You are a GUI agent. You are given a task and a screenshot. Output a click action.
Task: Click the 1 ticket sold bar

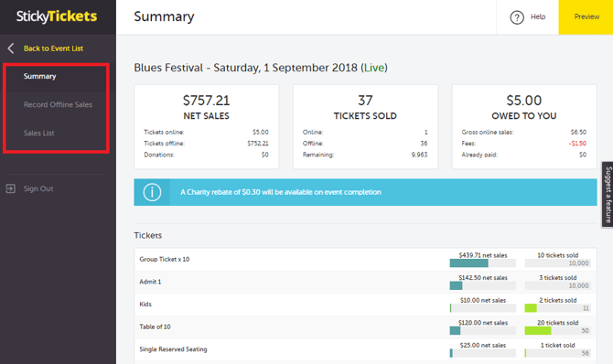point(557,353)
